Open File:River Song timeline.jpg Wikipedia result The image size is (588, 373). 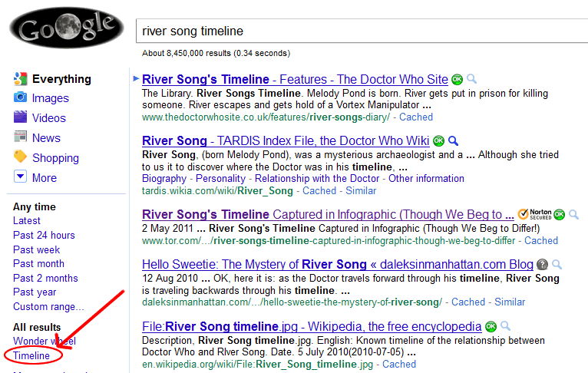coord(312,327)
